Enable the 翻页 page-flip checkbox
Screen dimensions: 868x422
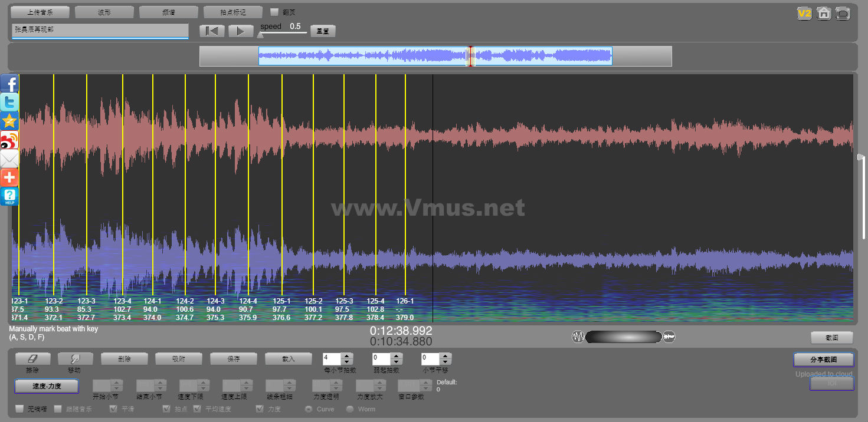click(x=274, y=12)
